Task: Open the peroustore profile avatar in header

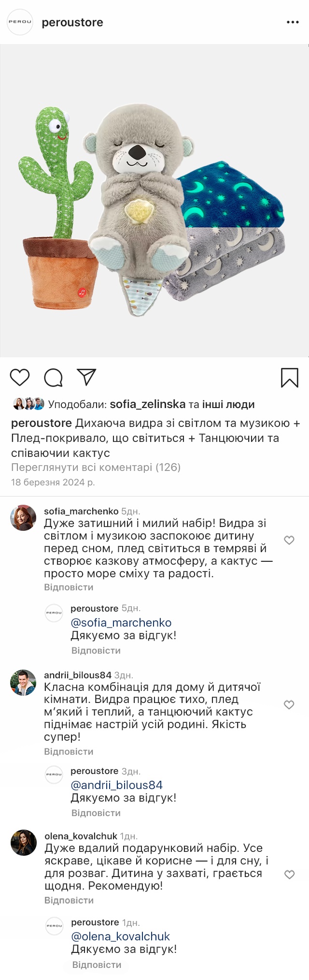Action: pos(20,22)
